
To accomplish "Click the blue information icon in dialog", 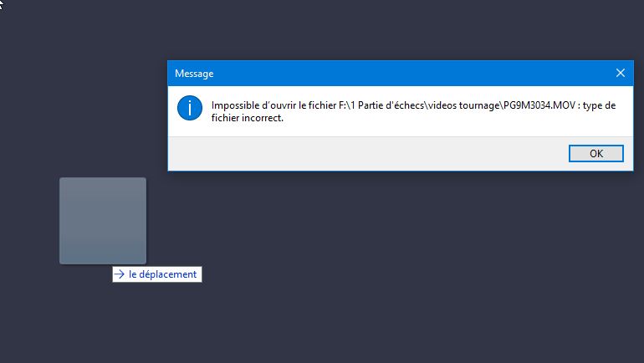I will point(191,108).
